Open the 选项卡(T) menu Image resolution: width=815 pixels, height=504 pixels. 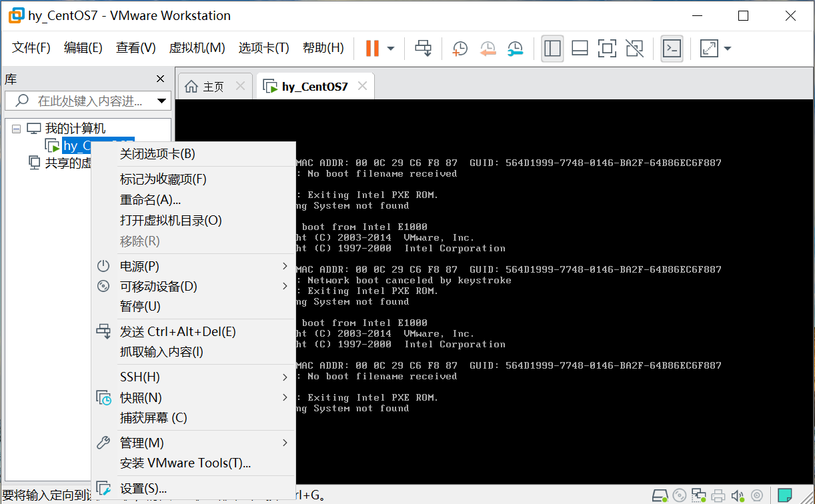[263, 48]
